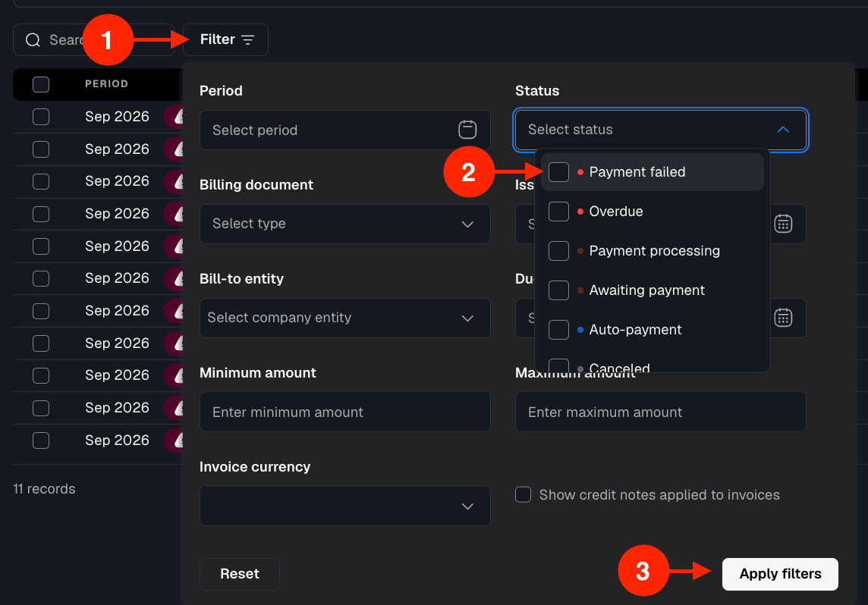Click the Filter button
Screen dimensions: 868x605
click(226, 40)
